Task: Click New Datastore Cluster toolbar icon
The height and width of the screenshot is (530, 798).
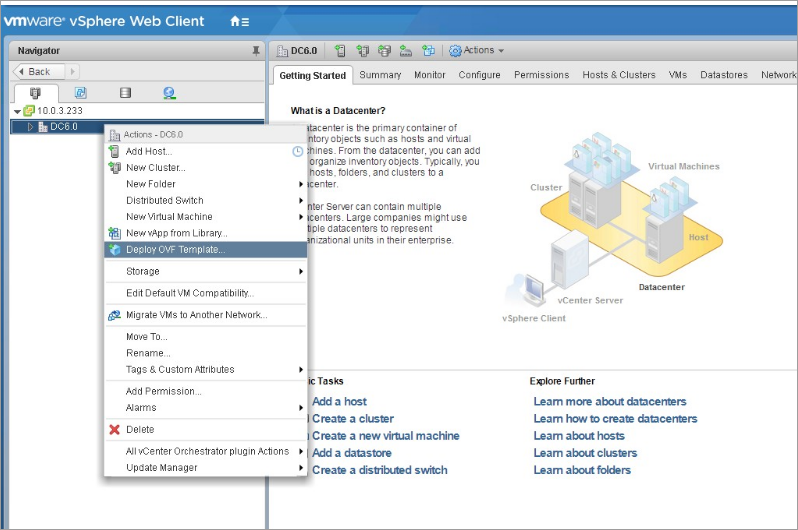Action: point(384,50)
